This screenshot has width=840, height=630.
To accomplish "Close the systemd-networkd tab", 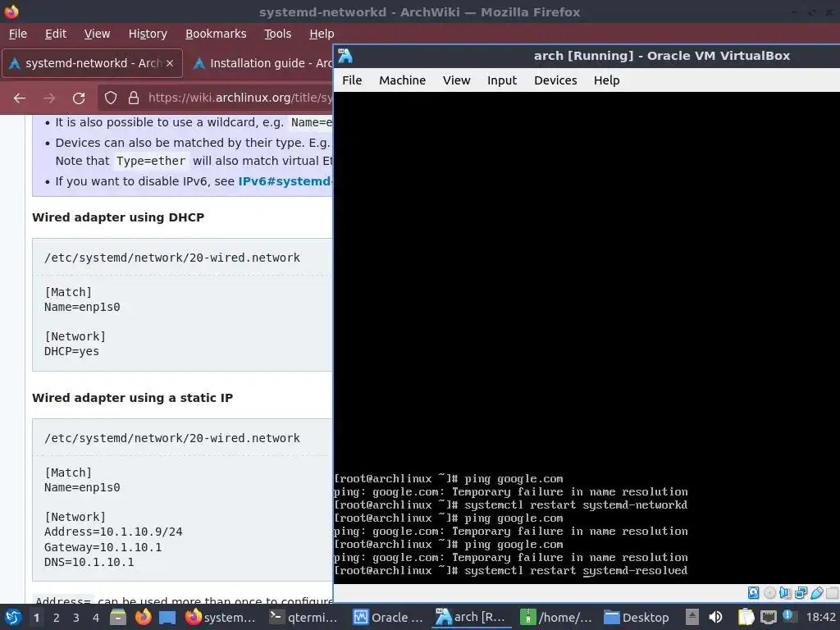I will (x=170, y=63).
